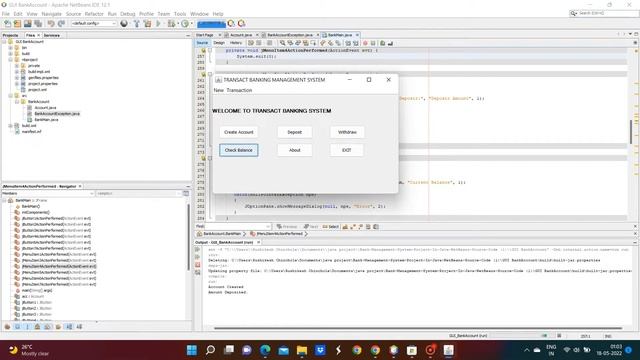Screen dimensions: 640x360
Task: Click the Wi-Fi icon in the system tray
Action: pos(567,350)
